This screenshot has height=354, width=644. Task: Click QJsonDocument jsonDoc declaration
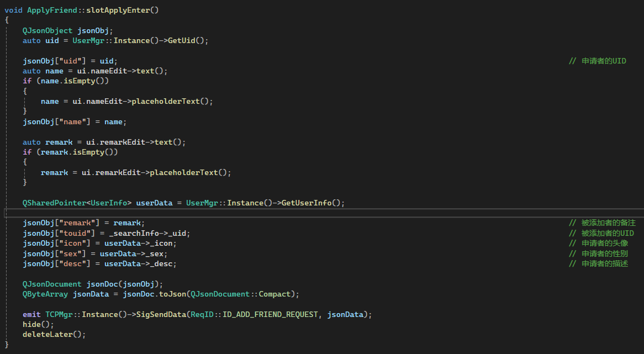pyautogui.click(x=92, y=284)
